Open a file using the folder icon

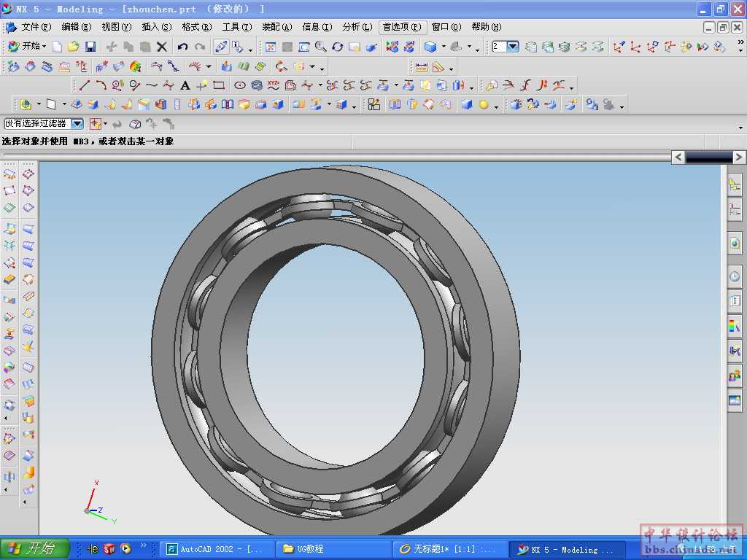[74, 47]
